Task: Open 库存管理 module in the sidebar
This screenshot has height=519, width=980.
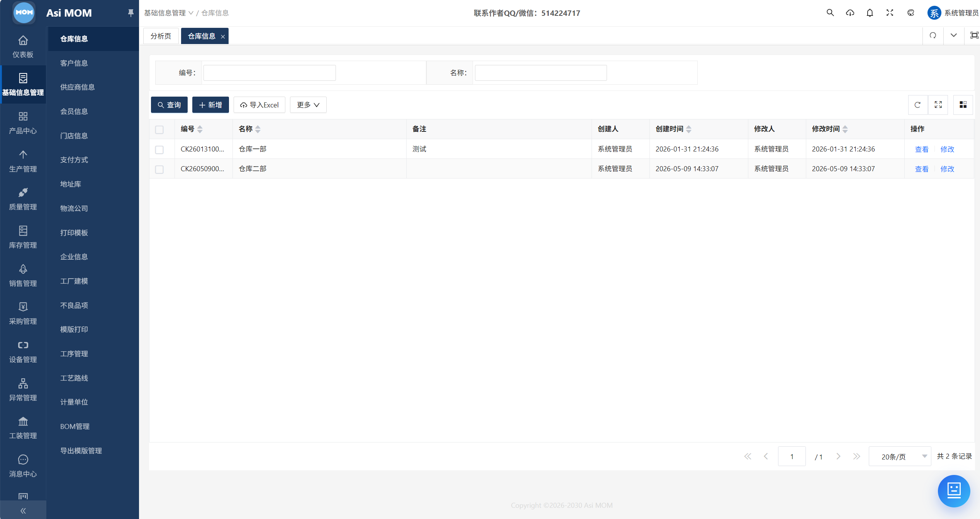Action: pos(23,237)
